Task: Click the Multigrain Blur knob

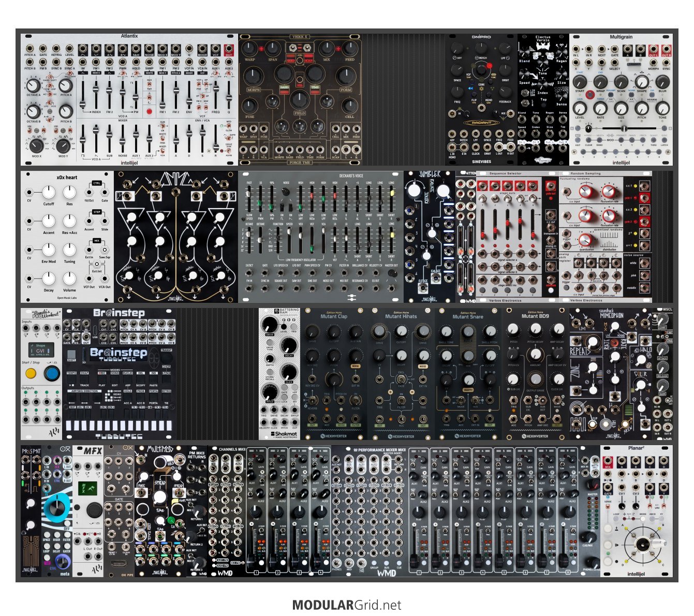Action: [x=662, y=82]
